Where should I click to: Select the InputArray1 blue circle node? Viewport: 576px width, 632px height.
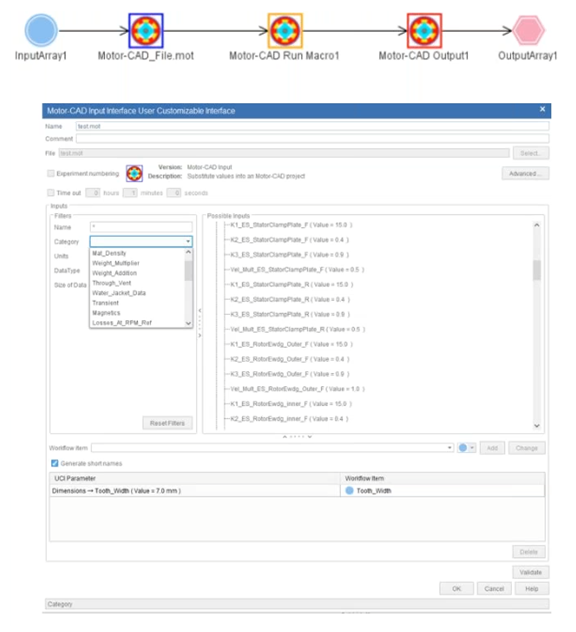tap(41, 30)
